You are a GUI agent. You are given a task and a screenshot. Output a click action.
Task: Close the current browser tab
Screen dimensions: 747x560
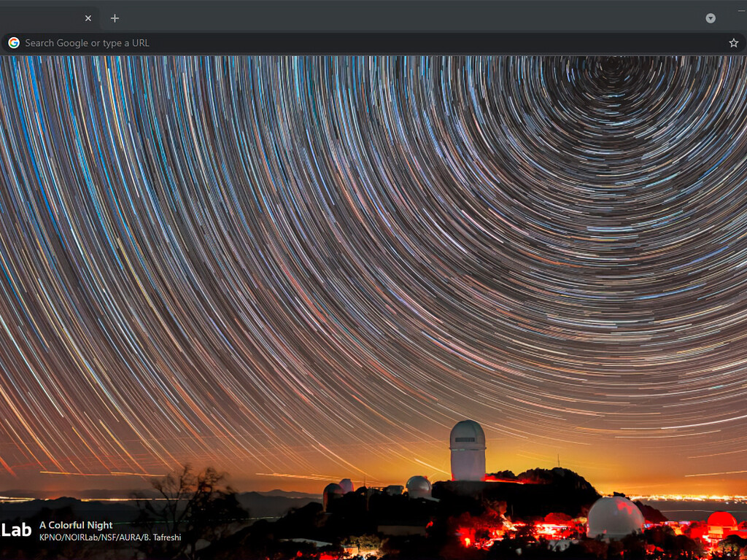pyautogui.click(x=88, y=18)
